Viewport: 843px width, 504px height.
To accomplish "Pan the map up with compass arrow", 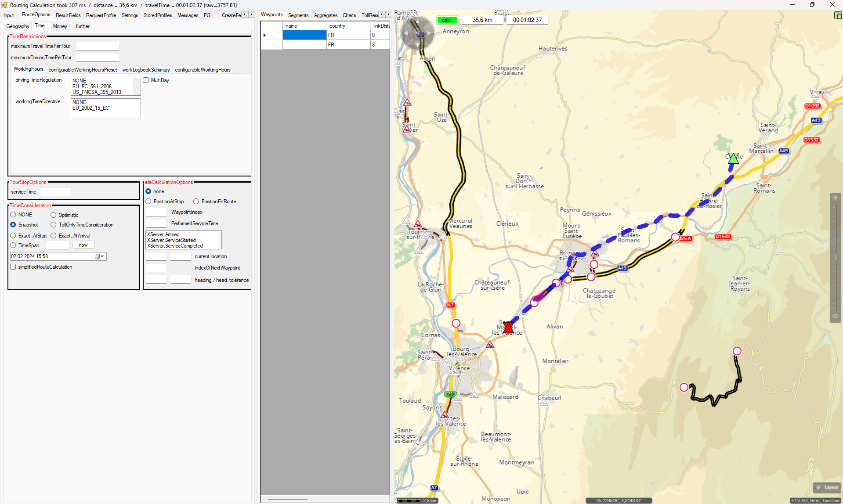I will point(417,21).
